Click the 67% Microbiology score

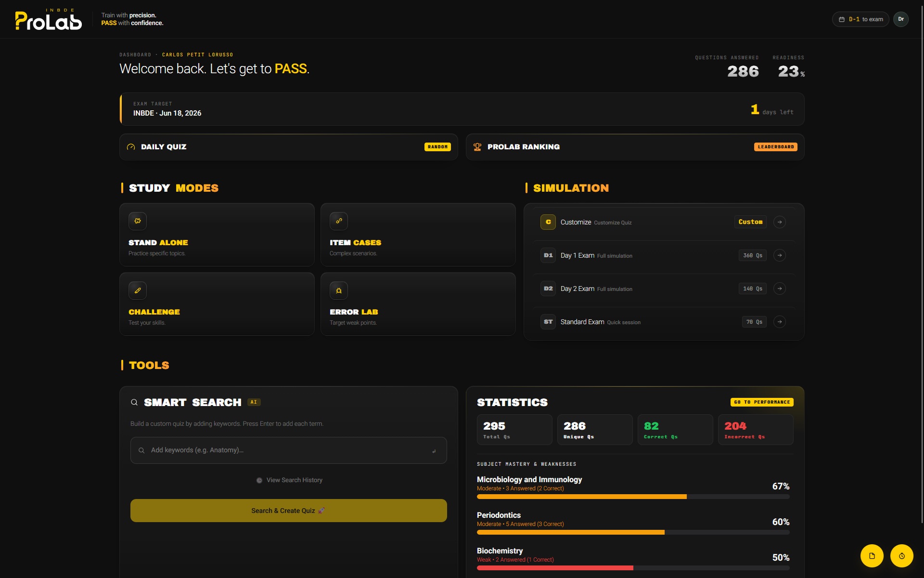[x=781, y=486]
